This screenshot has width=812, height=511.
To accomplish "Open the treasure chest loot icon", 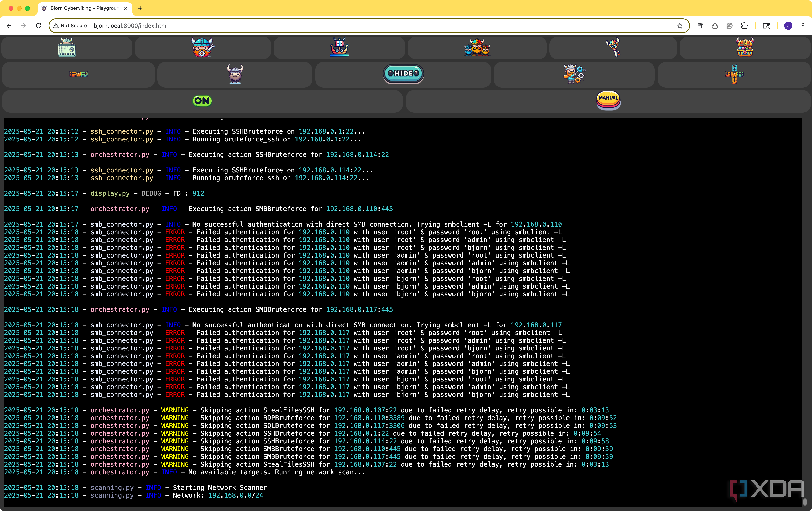I will click(x=745, y=47).
